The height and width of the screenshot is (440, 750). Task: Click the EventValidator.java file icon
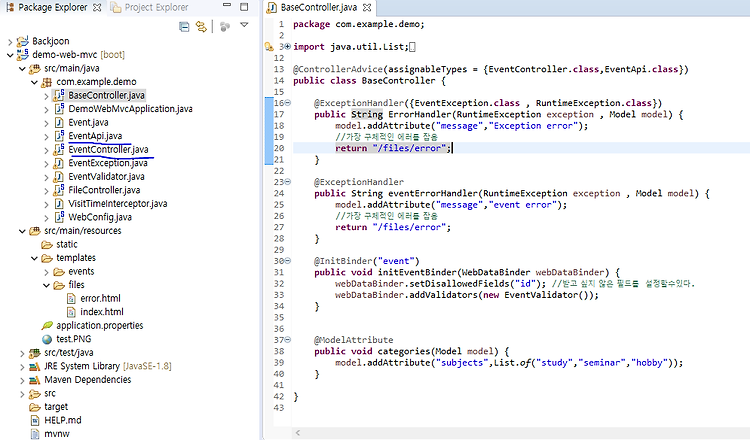58,176
